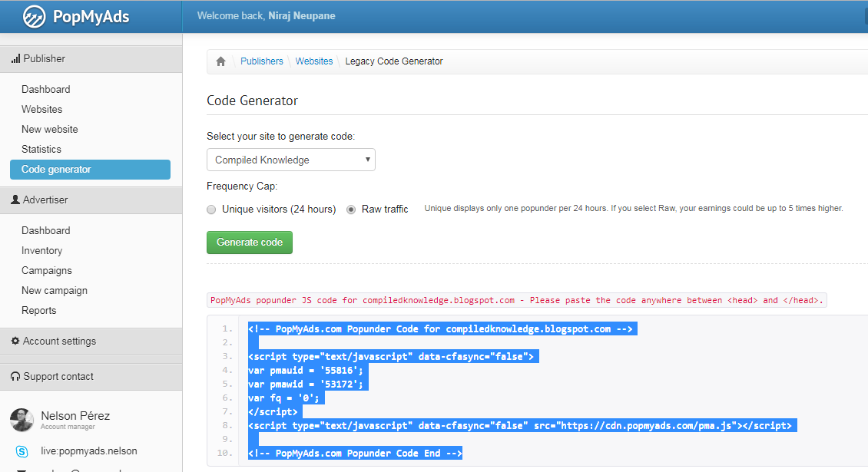The height and width of the screenshot is (472, 868).
Task: Click the Generate code button
Action: pos(250,243)
